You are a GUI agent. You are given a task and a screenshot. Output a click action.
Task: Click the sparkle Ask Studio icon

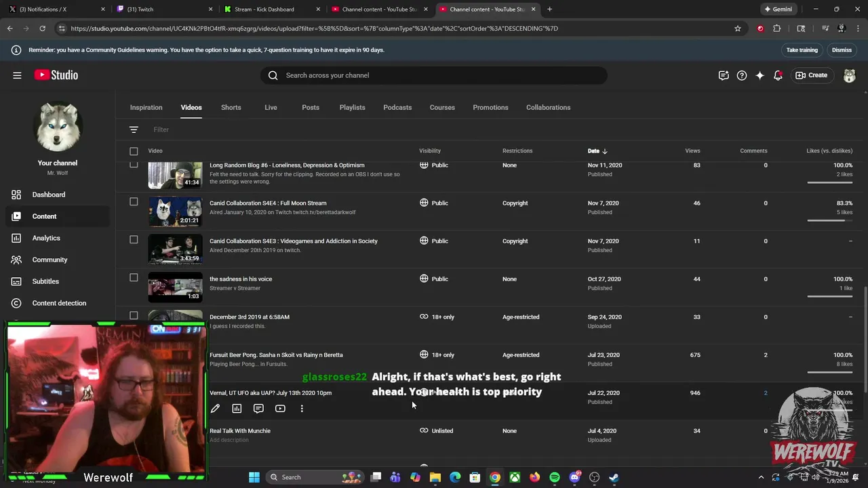[760, 75]
